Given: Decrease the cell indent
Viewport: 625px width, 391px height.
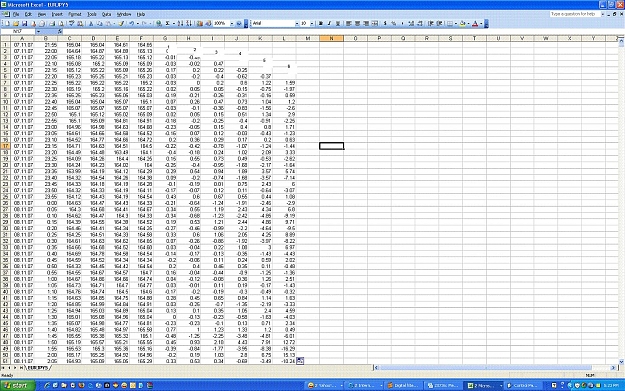Looking at the screenshot, I should point(431,24).
